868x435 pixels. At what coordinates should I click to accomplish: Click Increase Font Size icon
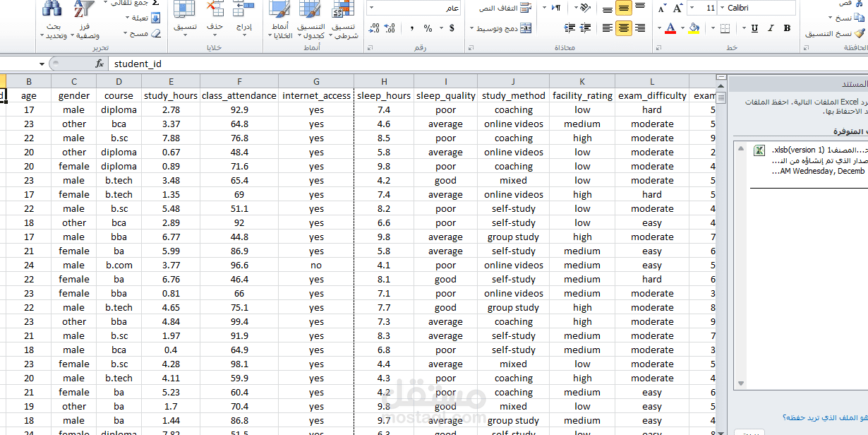677,8
